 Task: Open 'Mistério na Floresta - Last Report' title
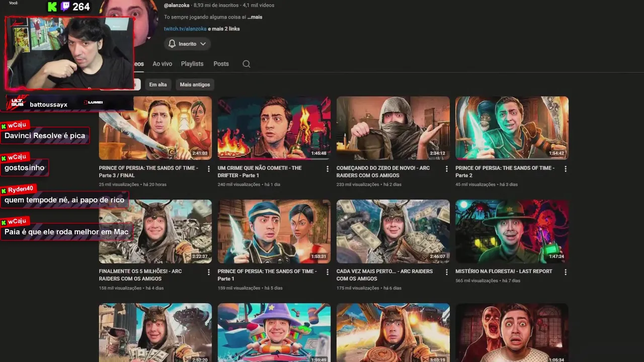pos(504,271)
